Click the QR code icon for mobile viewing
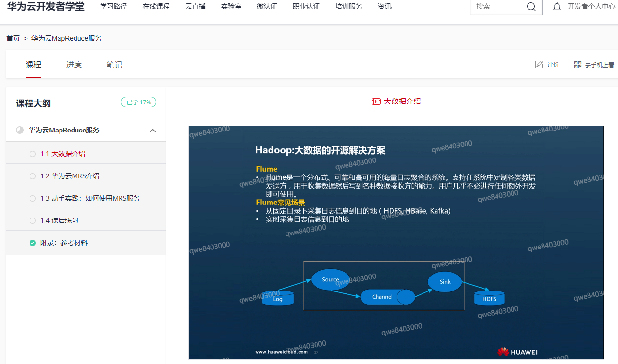Screen dimensions: 618x364 (577, 65)
